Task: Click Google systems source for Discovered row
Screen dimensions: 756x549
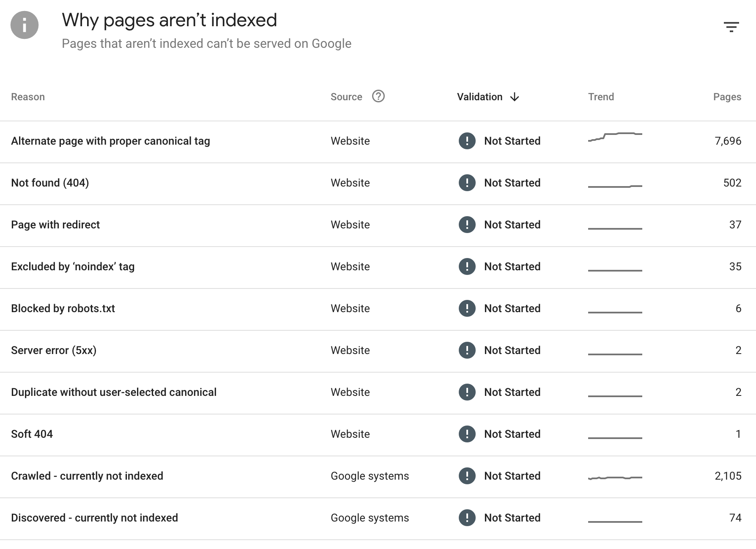Action: pyautogui.click(x=370, y=518)
